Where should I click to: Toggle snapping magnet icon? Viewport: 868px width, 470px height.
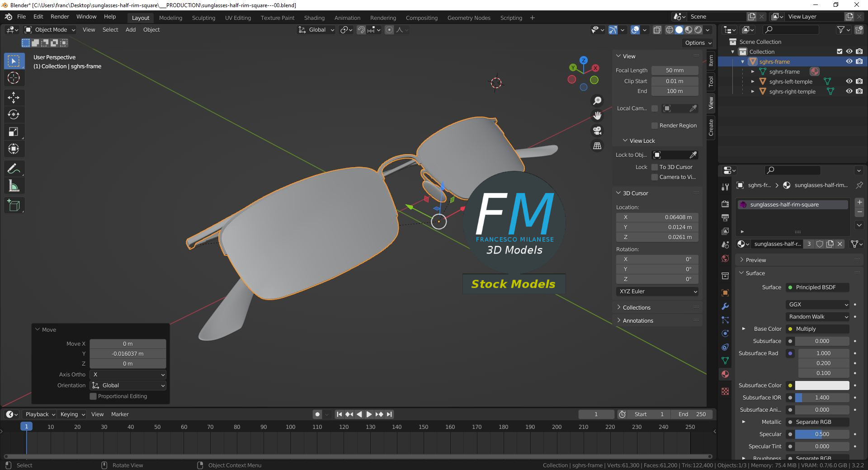click(361, 30)
